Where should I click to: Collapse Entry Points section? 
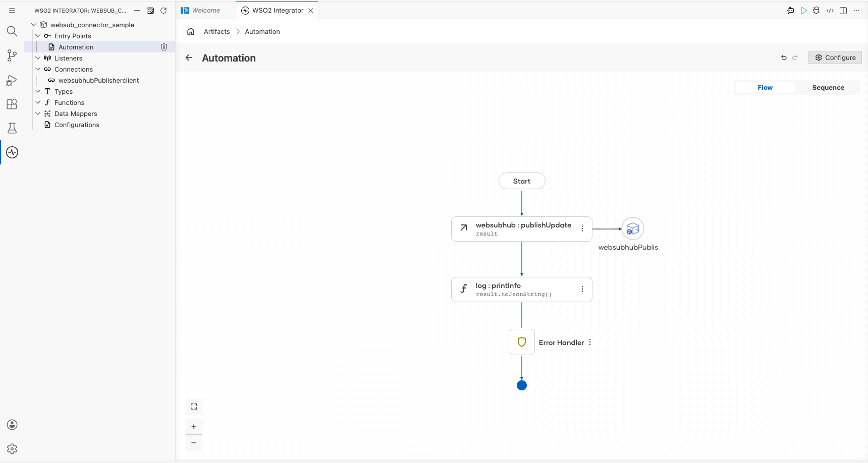(38, 36)
